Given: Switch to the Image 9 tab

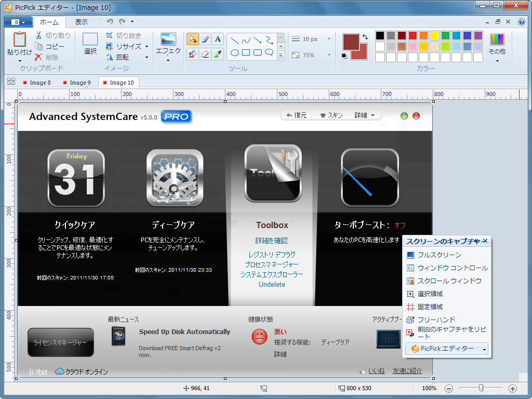Looking at the screenshot, I should [77, 83].
